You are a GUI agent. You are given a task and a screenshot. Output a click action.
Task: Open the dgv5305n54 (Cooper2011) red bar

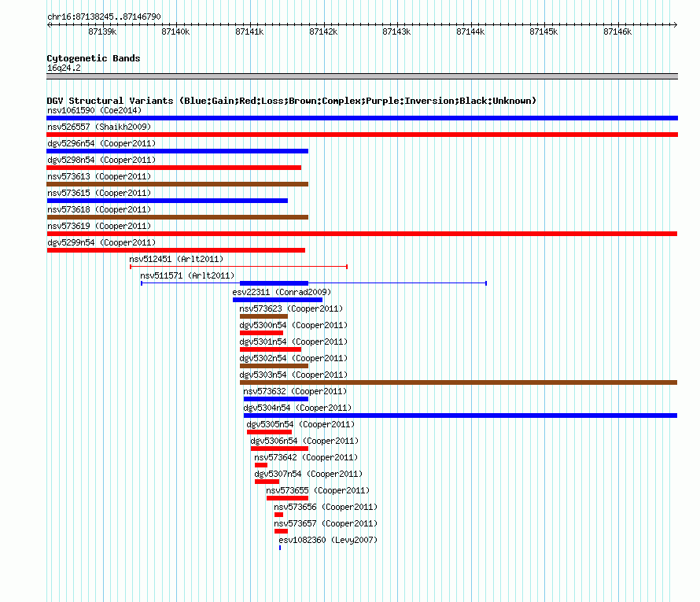coord(269,432)
